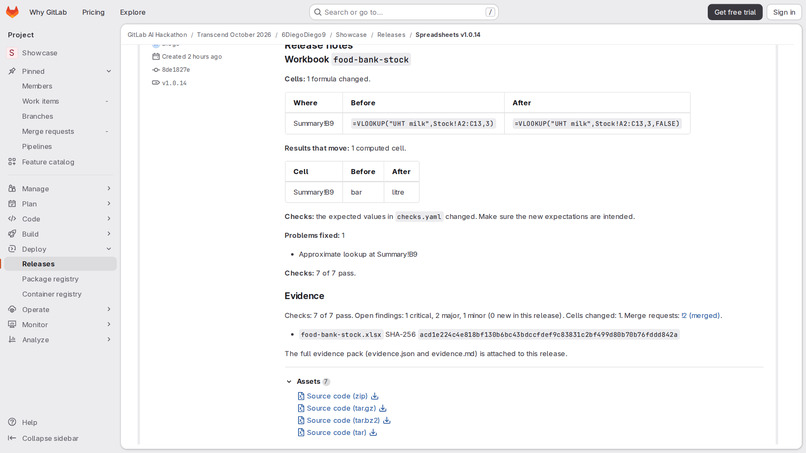The height and width of the screenshot is (453, 806).
Task: Open commit 8de1827e
Action: 176,70
